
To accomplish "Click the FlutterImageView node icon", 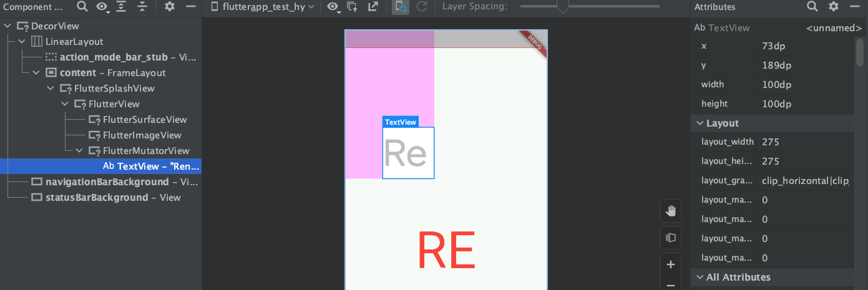I will [94, 135].
